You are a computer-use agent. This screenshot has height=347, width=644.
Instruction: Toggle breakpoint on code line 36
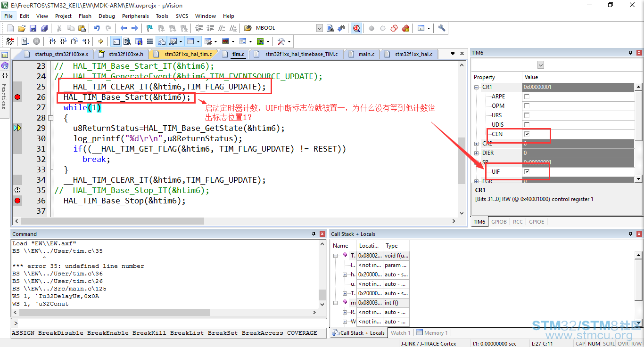point(17,201)
